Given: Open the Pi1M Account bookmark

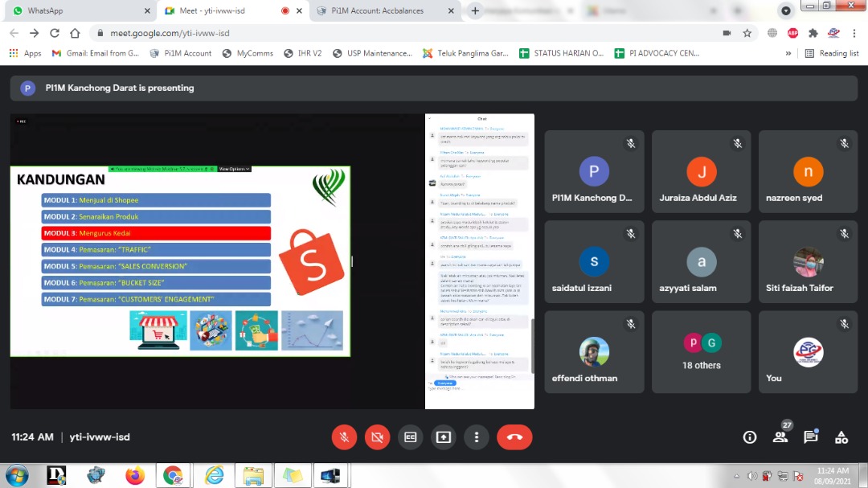Looking at the screenshot, I should 181,53.
